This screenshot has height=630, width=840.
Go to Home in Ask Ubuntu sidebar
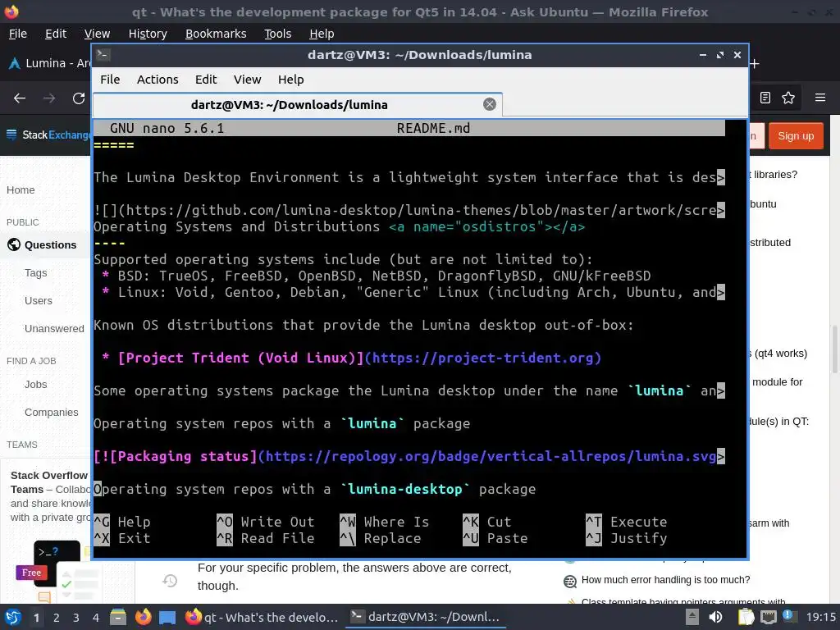tap(21, 189)
